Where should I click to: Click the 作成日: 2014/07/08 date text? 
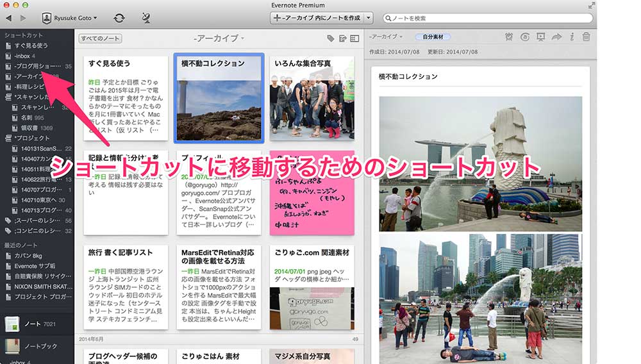click(394, 52)
